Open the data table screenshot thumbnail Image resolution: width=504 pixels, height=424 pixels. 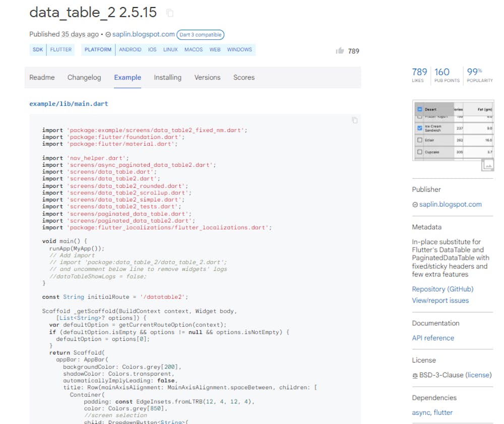(x=453, y=130)
